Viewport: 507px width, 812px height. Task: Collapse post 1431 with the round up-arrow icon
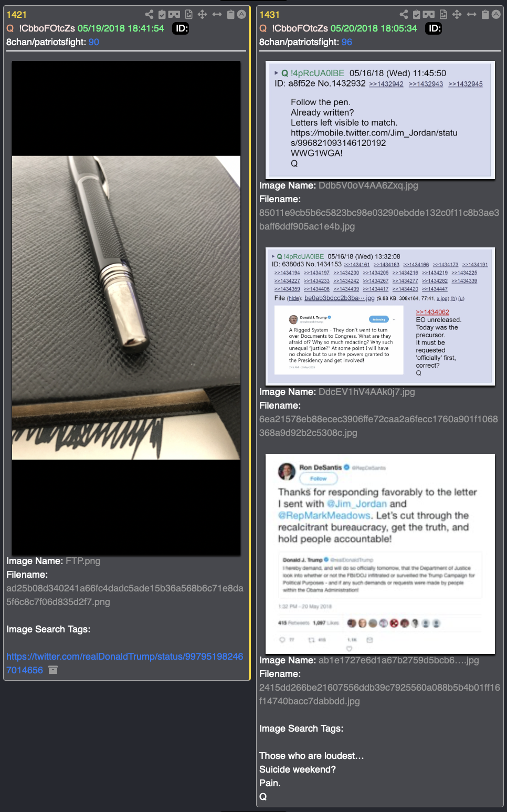tap(496, 15)
